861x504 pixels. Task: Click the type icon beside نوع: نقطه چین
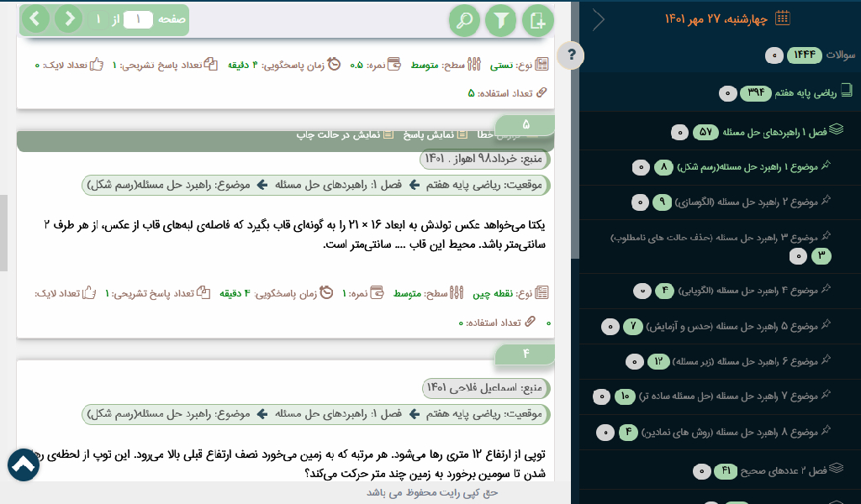point(541,293)
